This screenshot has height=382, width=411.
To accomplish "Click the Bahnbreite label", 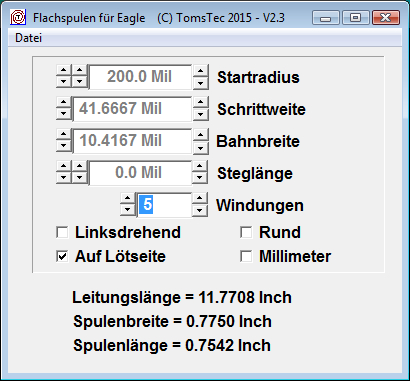I will [258, 141].
